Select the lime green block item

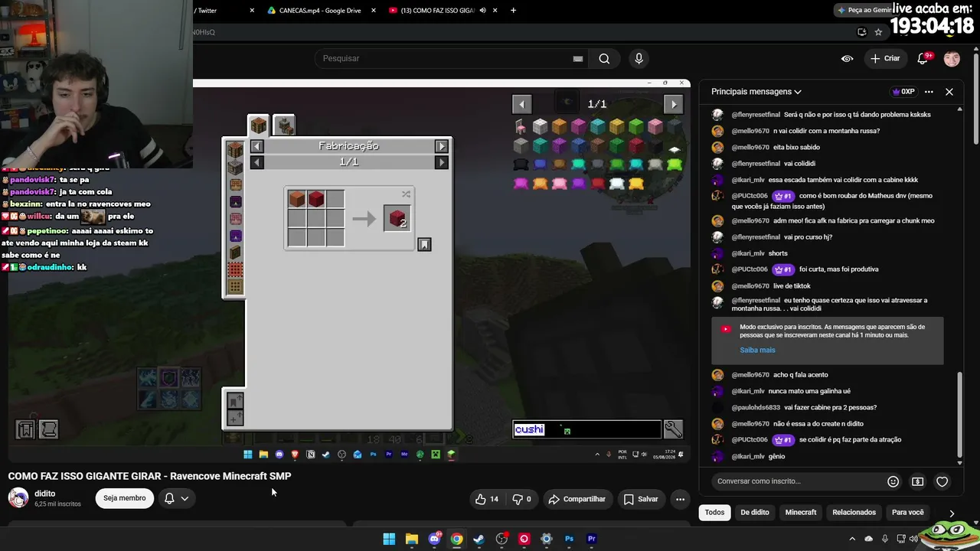pos(635,126)
